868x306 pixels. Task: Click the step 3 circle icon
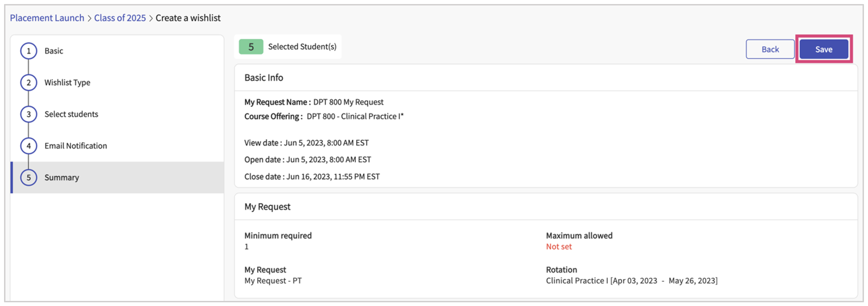[x=28, y=114]
